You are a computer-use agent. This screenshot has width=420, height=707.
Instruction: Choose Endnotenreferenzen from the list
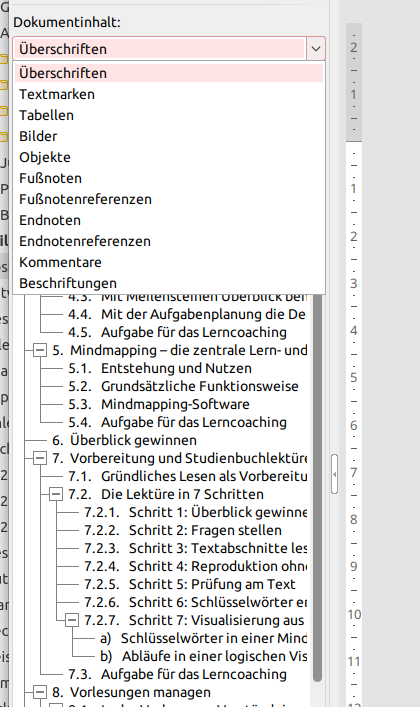click(169, 241)
